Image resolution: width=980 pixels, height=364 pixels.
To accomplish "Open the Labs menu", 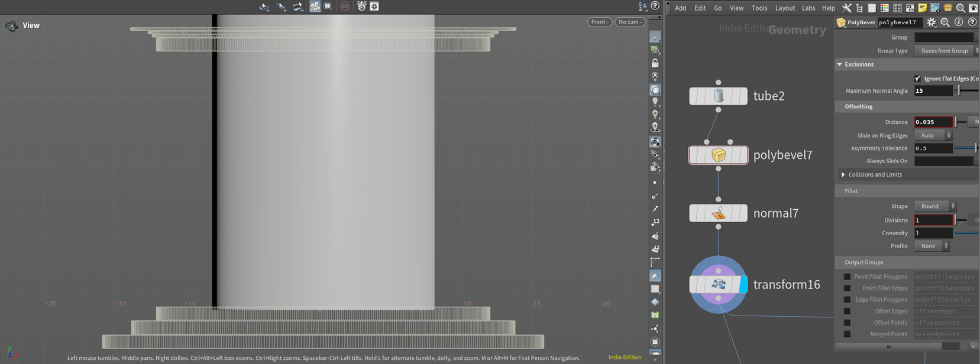I will click(x=808, y=8).
